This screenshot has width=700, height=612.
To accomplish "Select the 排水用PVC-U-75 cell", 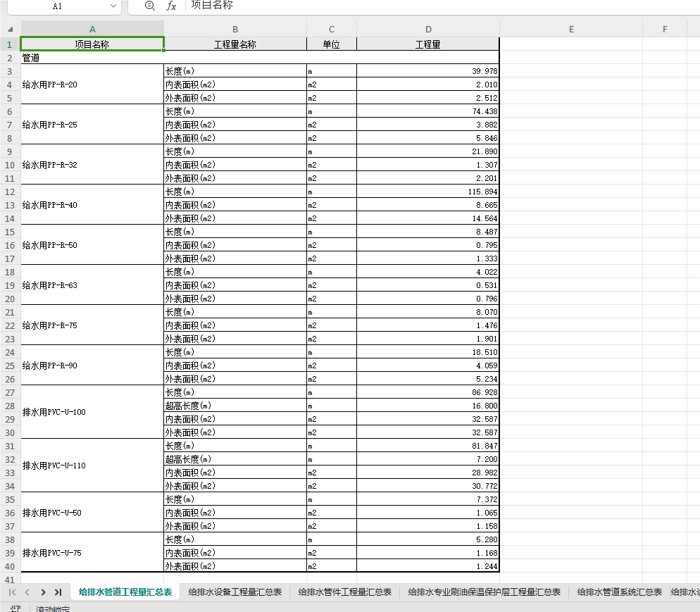I will pos(92,553).
